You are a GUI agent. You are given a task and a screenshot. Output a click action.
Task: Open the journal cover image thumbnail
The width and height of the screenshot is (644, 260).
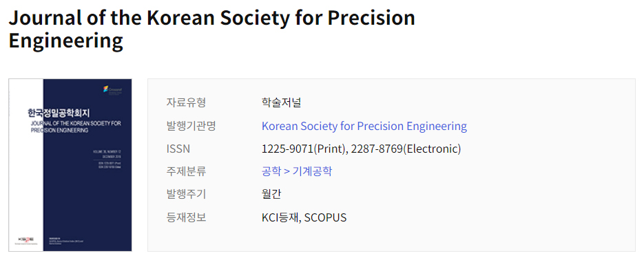coord(70,165)
